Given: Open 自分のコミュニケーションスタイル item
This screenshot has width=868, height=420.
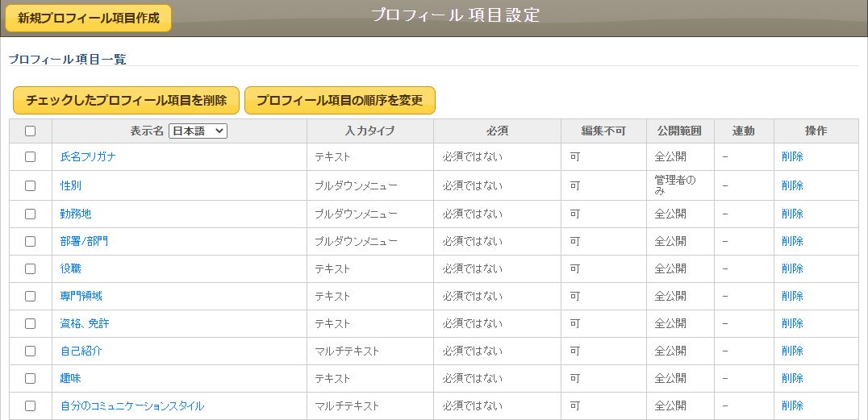Looking at the screenshot, I should tap(132, 406).
